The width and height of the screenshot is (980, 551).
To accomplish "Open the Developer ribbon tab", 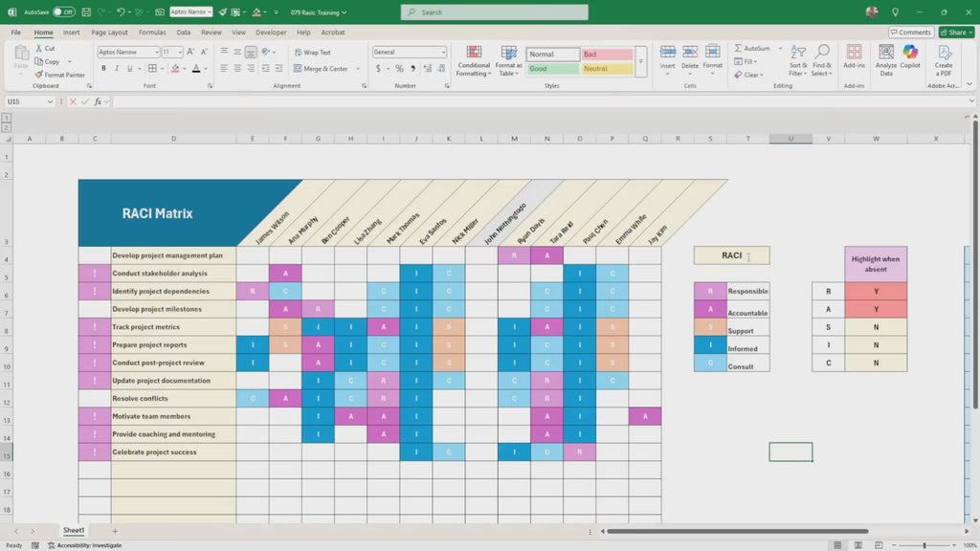I will coord(271,32).
